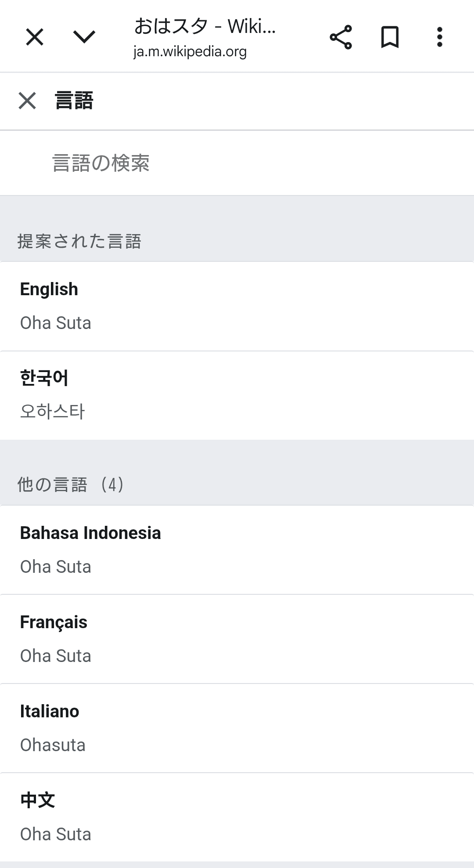The height and width of the screenshot is (868, 474).
Task: Expand the tab chevron down arrow
Action: pyautogui.click(x=84, y=37)
